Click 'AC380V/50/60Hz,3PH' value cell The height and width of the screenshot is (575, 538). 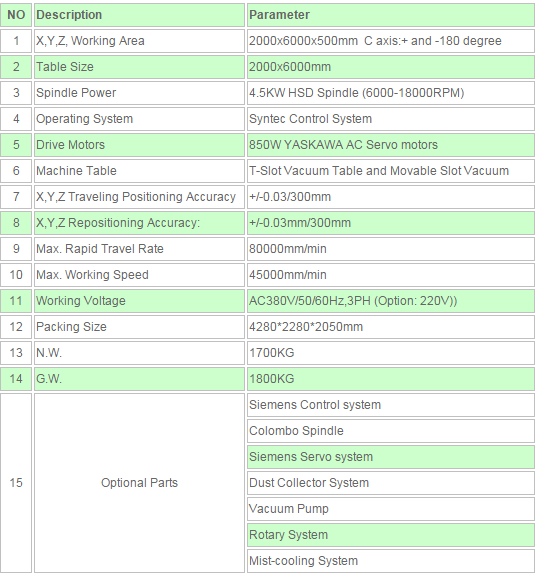click(391, 301)
